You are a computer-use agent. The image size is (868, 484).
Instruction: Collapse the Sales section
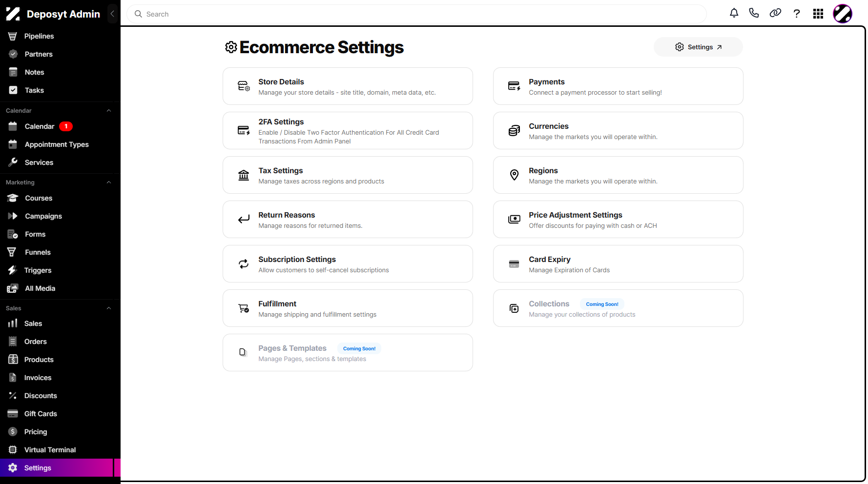(109, 308)
